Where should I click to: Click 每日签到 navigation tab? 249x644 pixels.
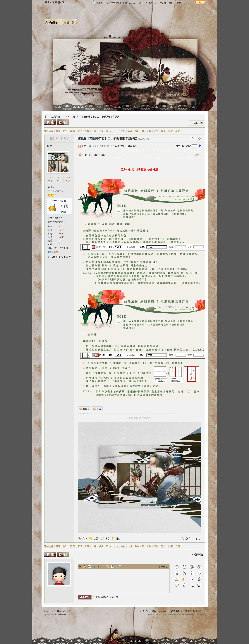coord(69,23)
